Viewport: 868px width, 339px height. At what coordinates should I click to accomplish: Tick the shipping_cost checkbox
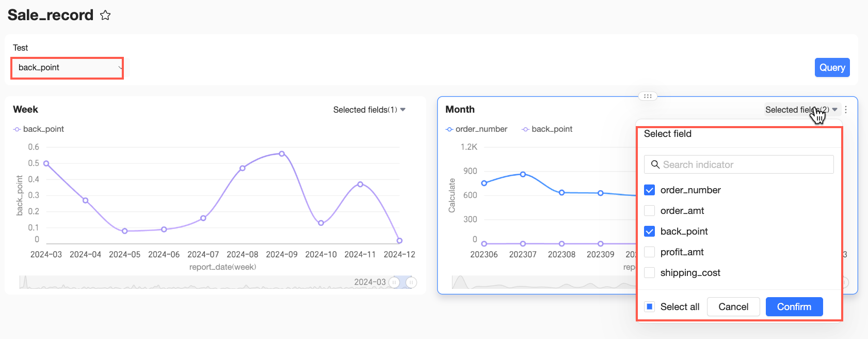(650, 273)
